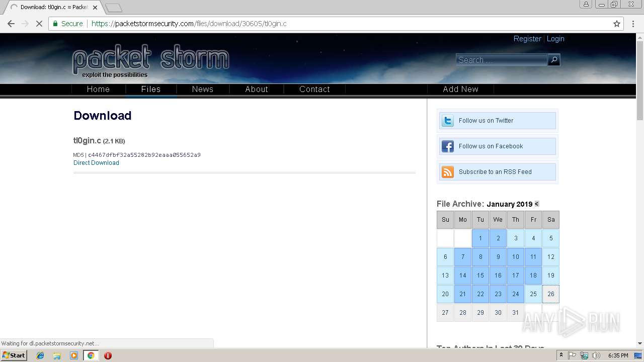The height and width of the screenshot is (362, 644).
Task: Open Action Center flag tray icon
Action: click(572, 355)
